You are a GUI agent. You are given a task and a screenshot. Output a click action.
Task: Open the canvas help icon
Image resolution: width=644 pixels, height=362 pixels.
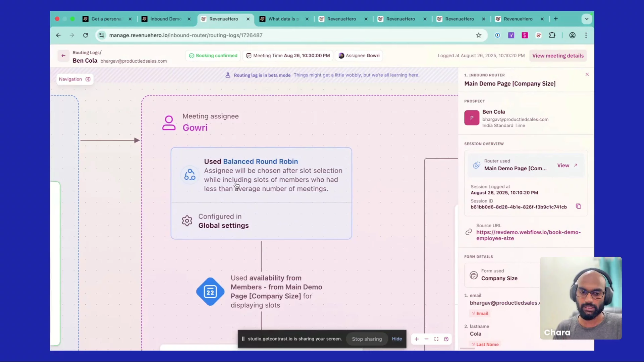(446, 339)
